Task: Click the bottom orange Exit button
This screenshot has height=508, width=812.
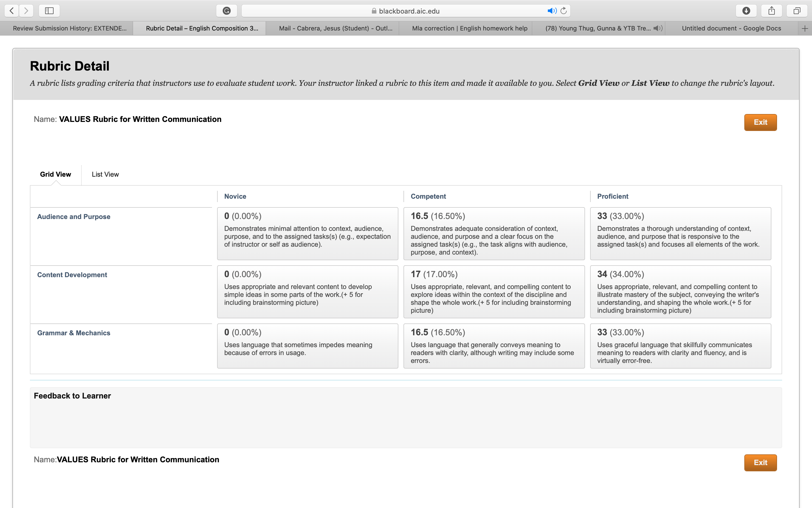Action: pos(760,463)
